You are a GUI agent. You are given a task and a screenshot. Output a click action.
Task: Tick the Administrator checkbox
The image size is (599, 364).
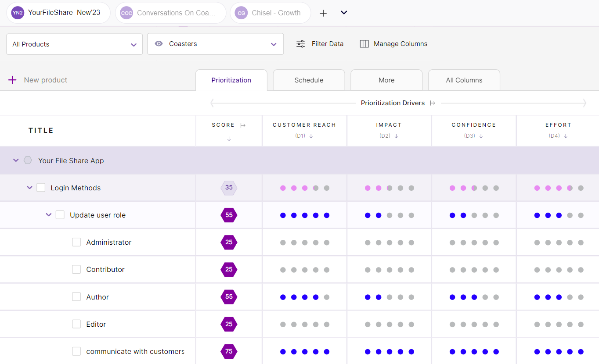pos(76,242)
